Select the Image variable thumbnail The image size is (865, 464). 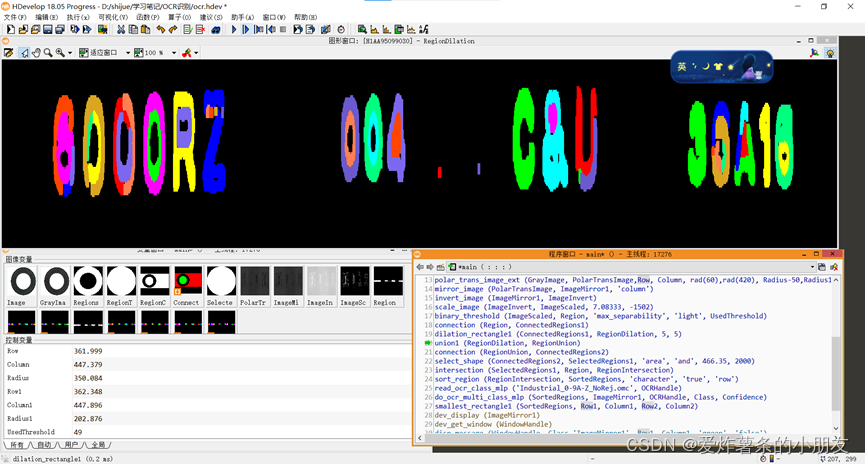click(22, 286)
